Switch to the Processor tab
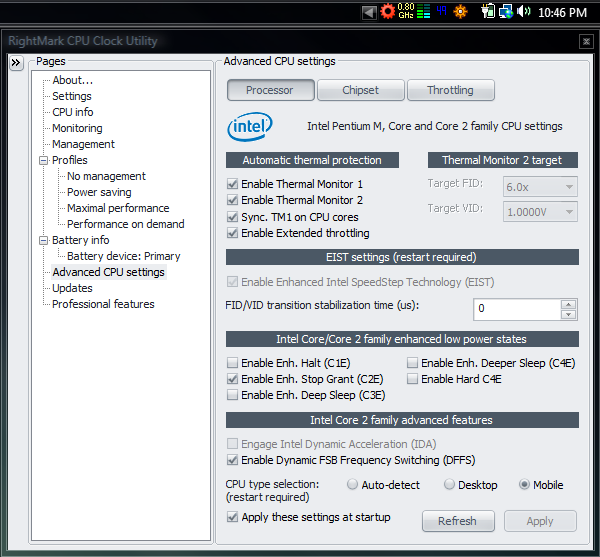 [x=271, y=90]
